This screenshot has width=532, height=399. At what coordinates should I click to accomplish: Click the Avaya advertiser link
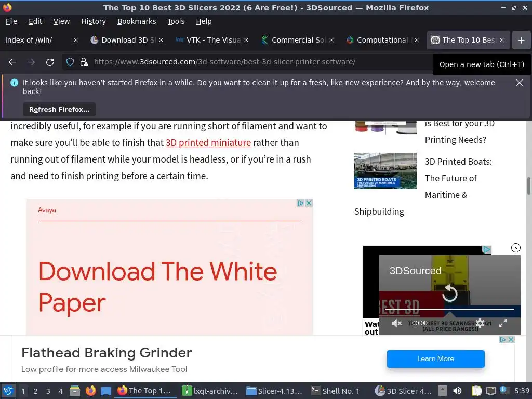pos(47,210)
